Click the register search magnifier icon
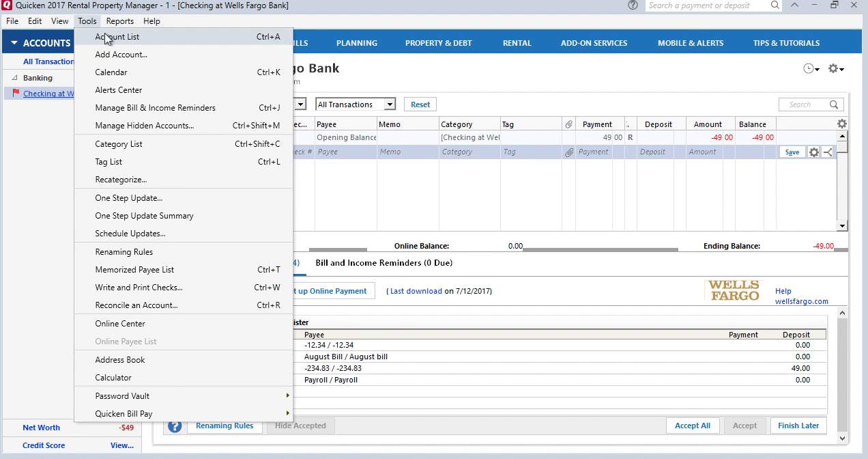This screenshot has width=868, height=459. click(x=834, y=105)
